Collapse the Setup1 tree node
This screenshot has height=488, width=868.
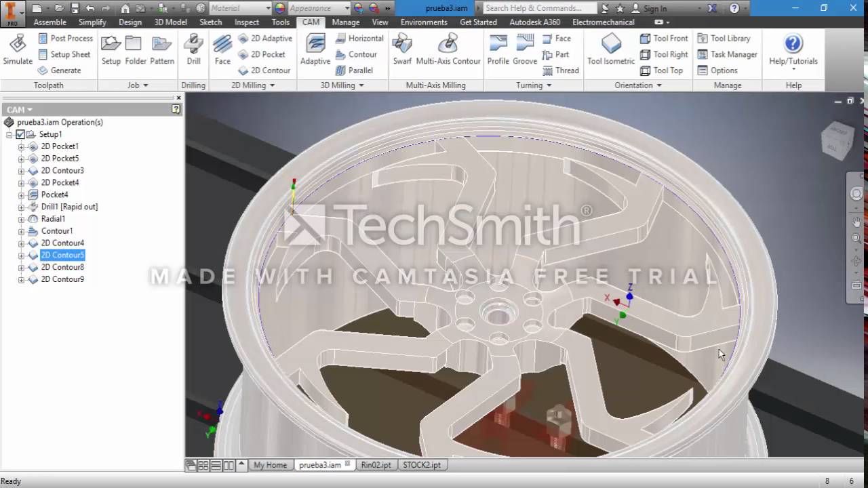(9, 134)
